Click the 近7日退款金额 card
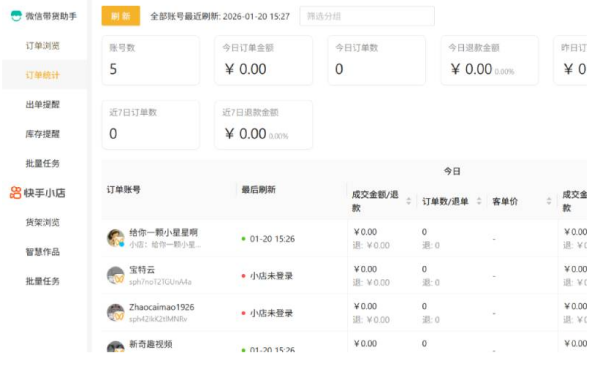This screenshot has width=600, height=366. coord(263,125)
